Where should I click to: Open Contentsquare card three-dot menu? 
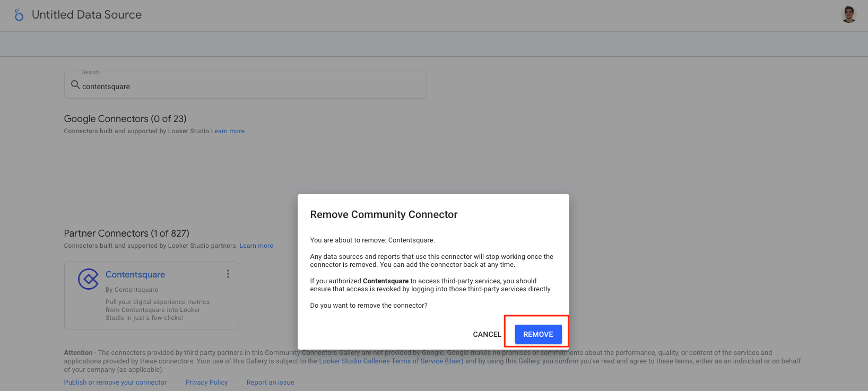228,274
